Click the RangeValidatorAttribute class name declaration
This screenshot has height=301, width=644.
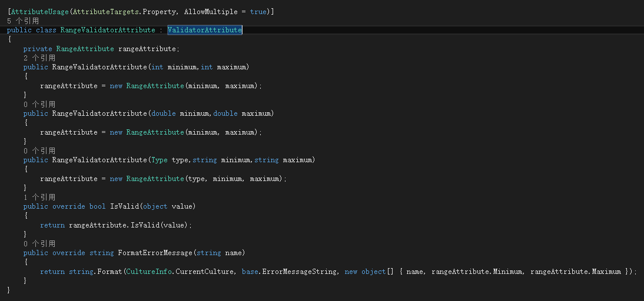tap(108, 30)
